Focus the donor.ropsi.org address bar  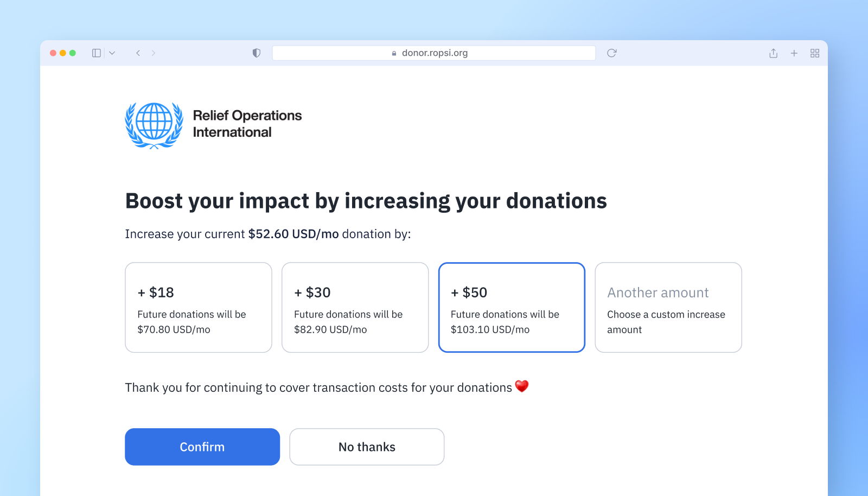(434, 53)
